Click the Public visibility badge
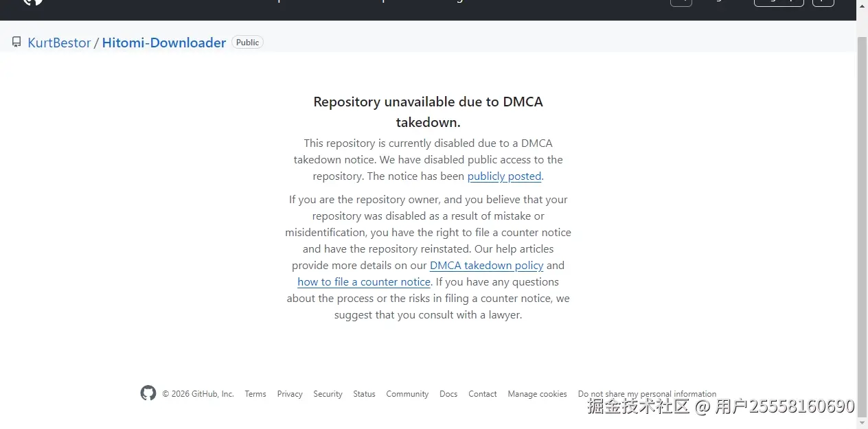Screen dimensions: 868x429 tap(247, 43)
